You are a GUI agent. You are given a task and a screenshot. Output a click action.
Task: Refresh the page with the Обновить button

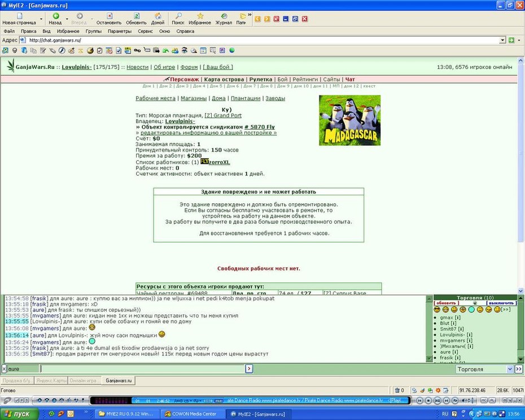click(136, 19)
